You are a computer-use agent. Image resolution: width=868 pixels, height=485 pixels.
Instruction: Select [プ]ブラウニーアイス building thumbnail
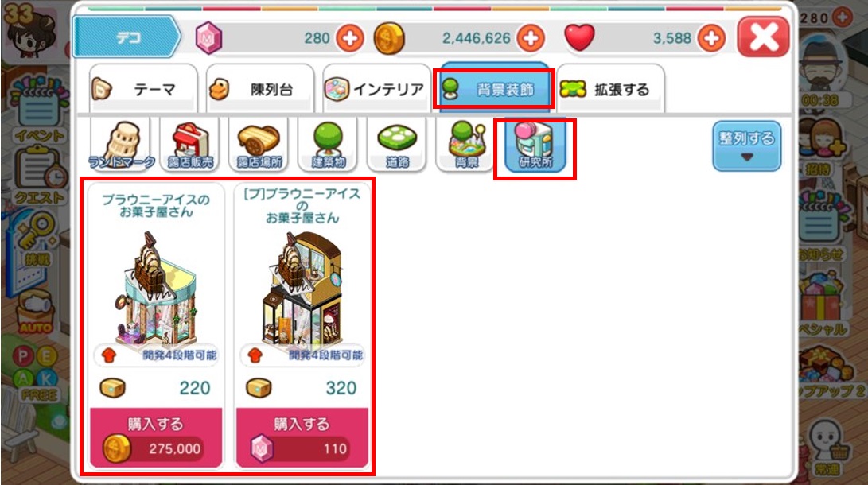(x=302, y=290)
